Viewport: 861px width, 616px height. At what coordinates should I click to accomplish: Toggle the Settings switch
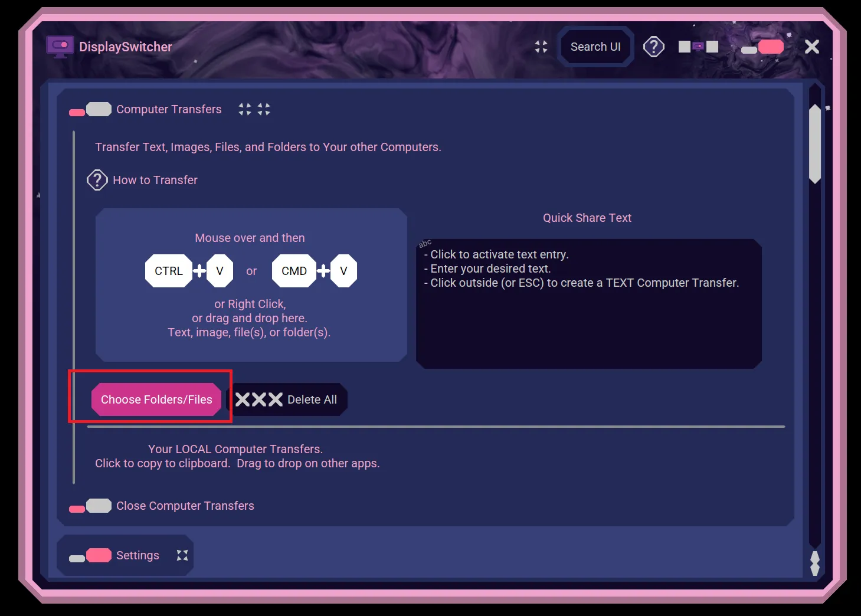pyautogui.click(x=90, y=556)
